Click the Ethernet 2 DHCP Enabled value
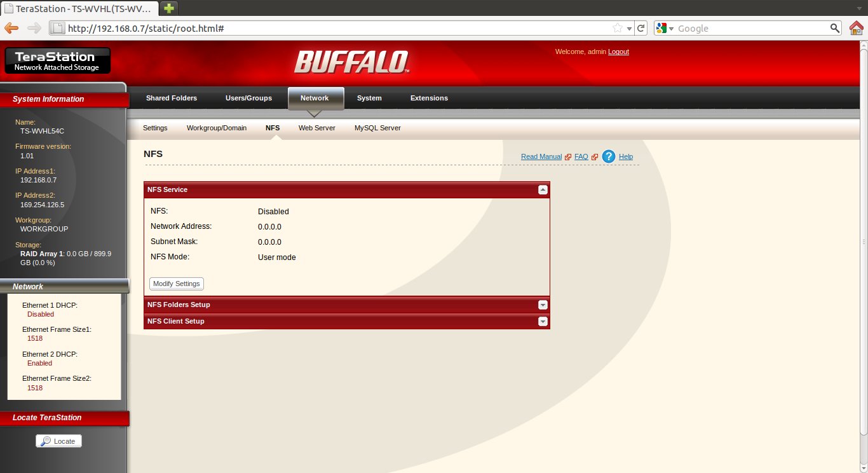 click(40, 363)
